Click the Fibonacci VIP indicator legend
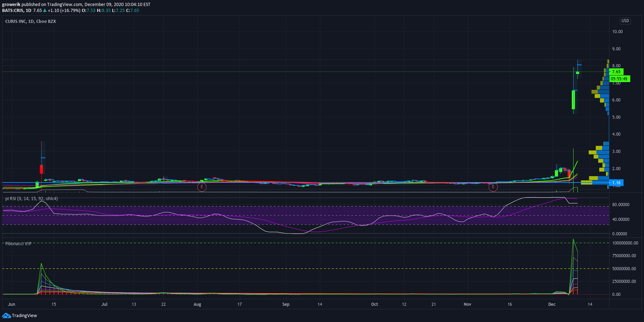644x322 pixels. [18, 243]
